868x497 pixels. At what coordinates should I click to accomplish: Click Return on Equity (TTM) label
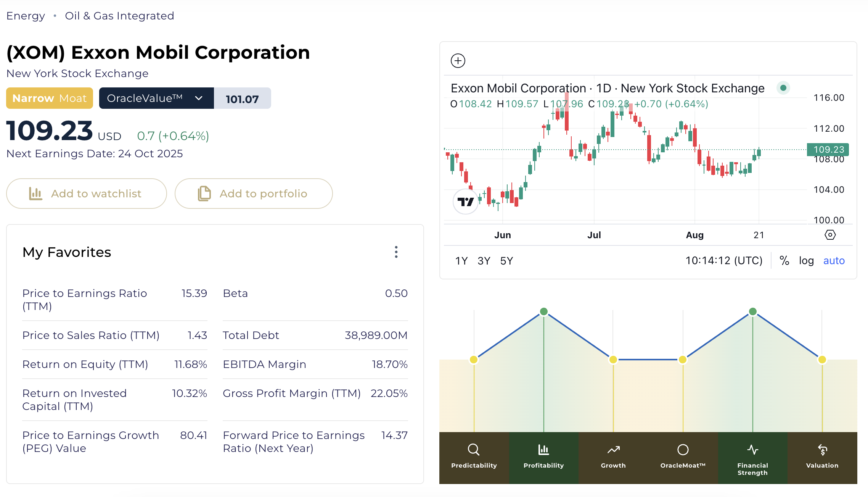pos(85,364)
